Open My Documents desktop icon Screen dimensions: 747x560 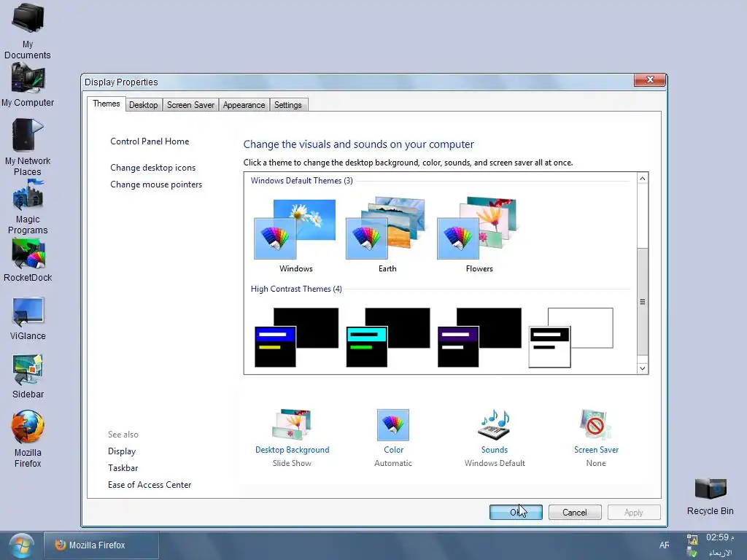coord(28,31)
